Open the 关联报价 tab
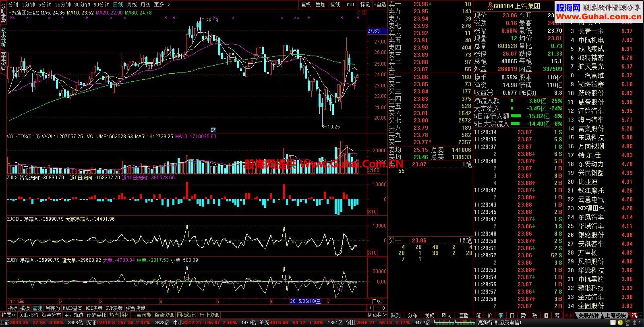This screenshot has height=327, width=644. pos(29,315)
